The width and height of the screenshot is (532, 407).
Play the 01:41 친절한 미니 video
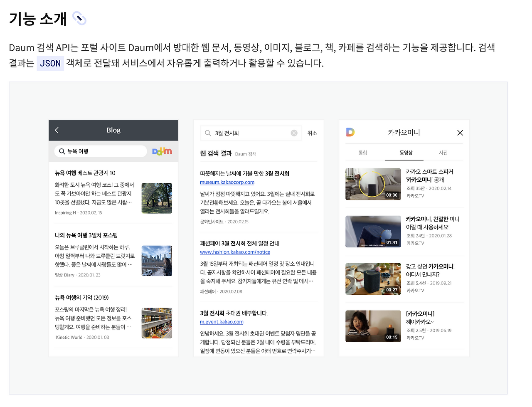point(373,232)
